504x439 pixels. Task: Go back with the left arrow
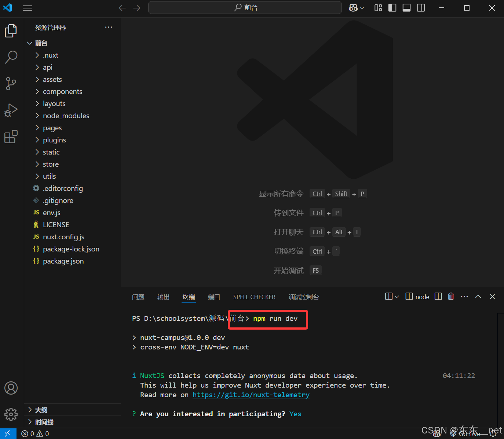(x=123, y=8)
